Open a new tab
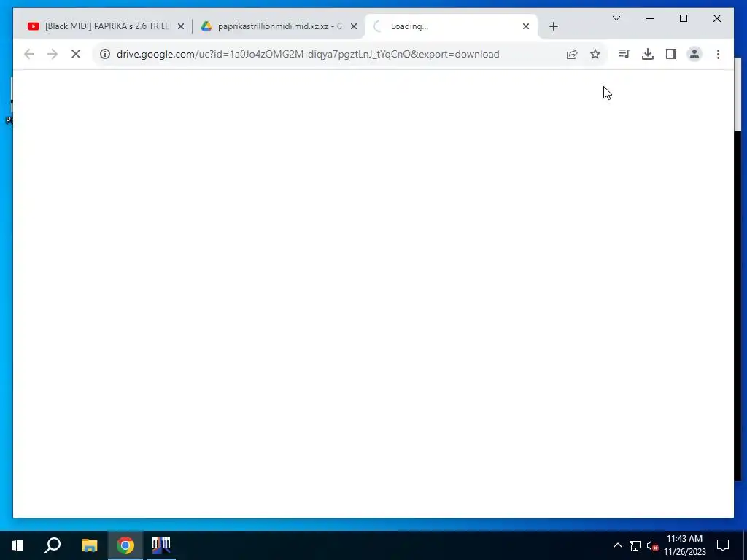The height and width of the screenshot is (560, 747). pos(553,26)
